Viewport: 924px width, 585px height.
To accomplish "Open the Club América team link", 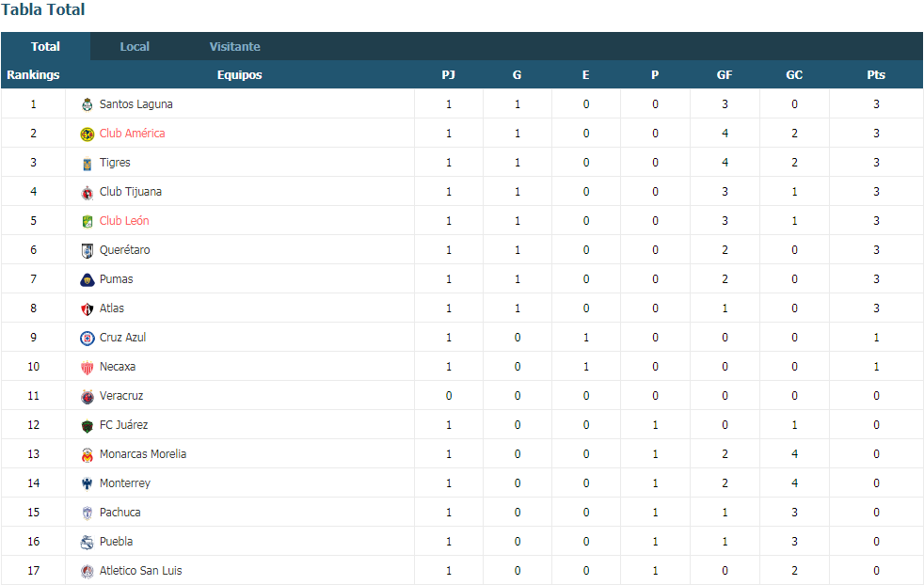I will click(132, 134).
